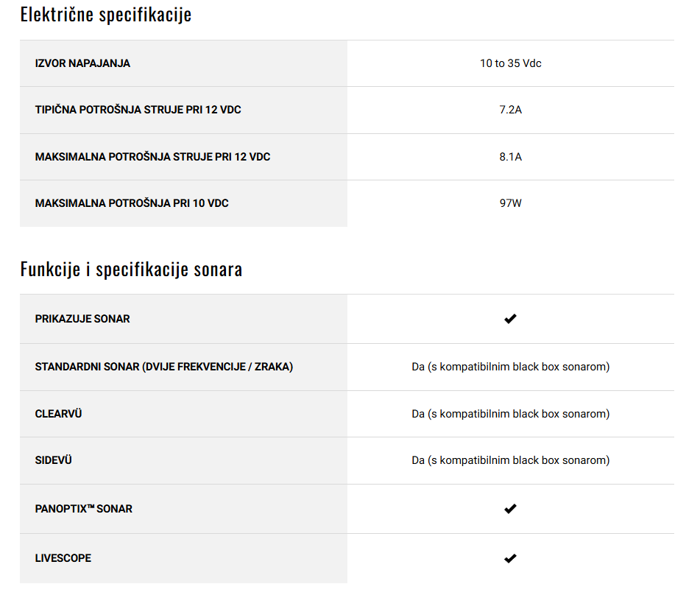The height and width of the screenshot is (595, 700).
Task: Click the Izvor napajanja label
Action: (x=82, y=63)
